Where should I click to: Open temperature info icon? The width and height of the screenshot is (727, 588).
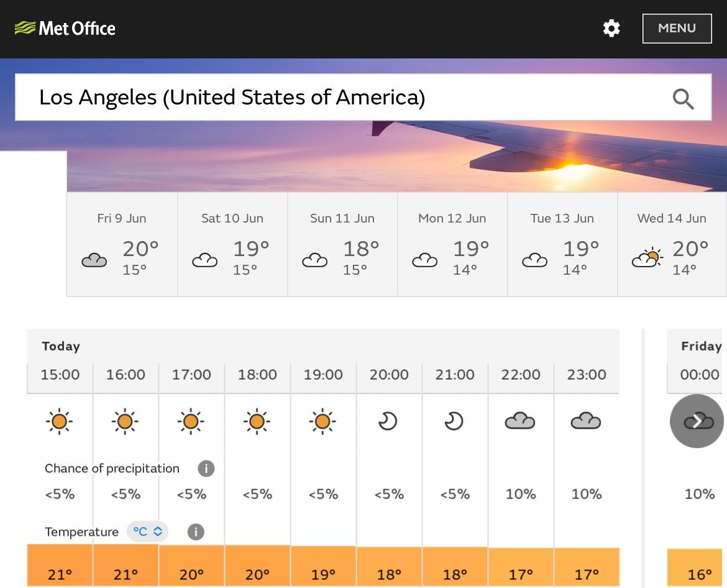click(x=196, y=532)
